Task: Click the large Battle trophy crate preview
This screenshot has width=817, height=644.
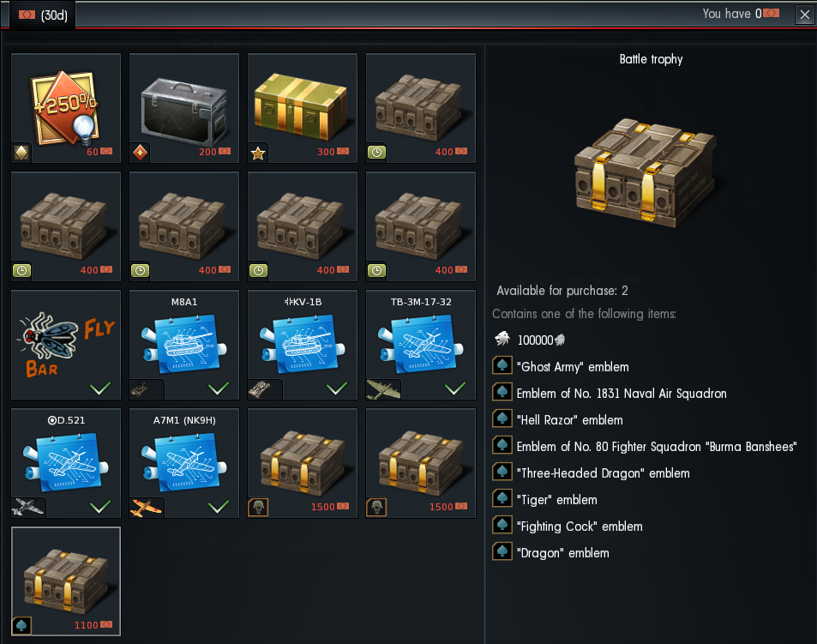Action: (x=645, y=172)
